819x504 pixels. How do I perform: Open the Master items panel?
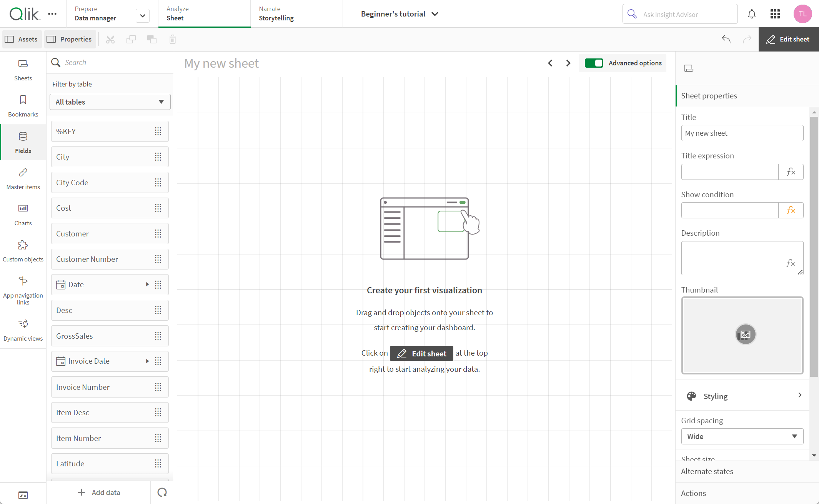coord(23,180)
